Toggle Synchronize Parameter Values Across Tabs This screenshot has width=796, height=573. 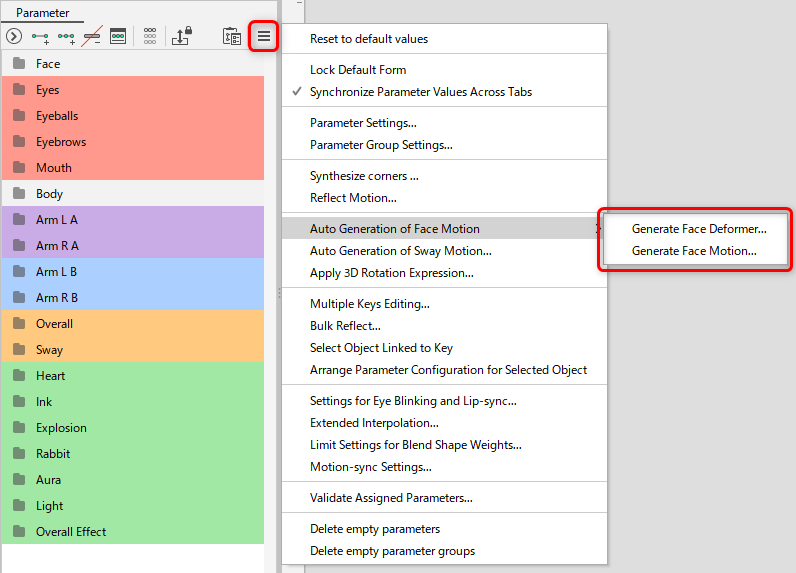(444, 92)
